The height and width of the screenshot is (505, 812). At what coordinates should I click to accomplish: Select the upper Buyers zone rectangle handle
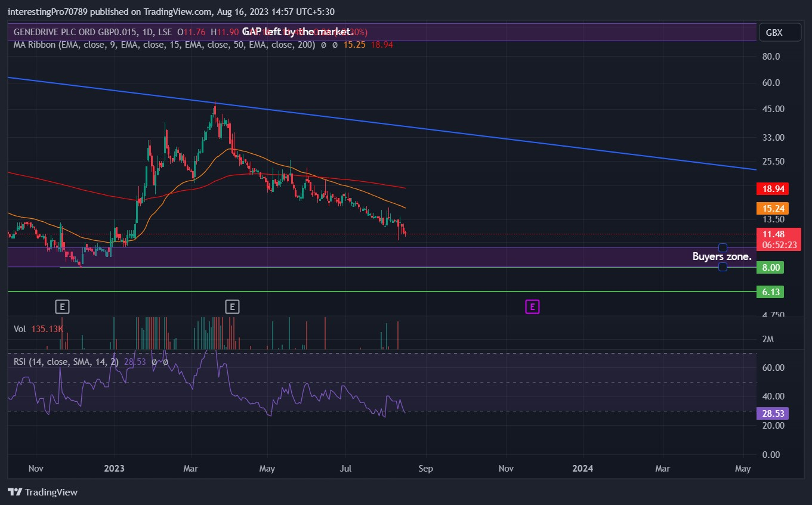pos(723,247)
